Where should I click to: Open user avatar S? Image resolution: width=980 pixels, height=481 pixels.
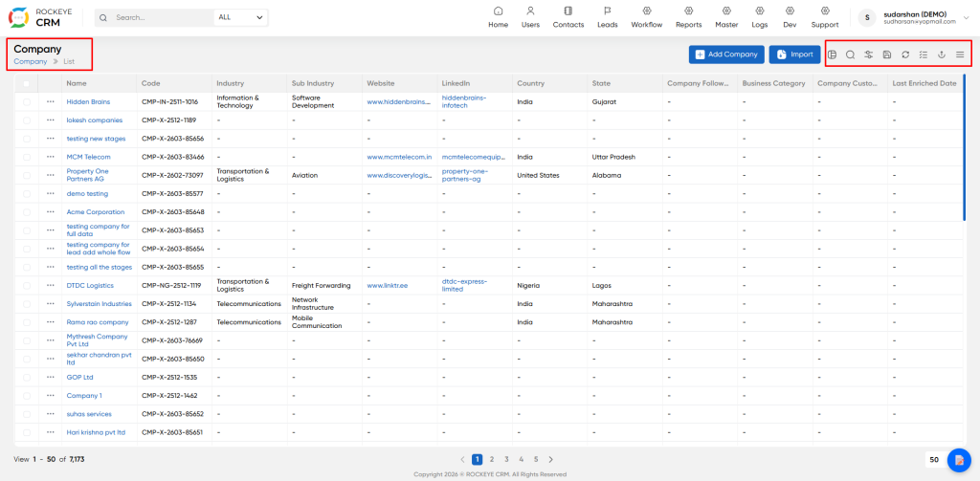tap(867, 17)
